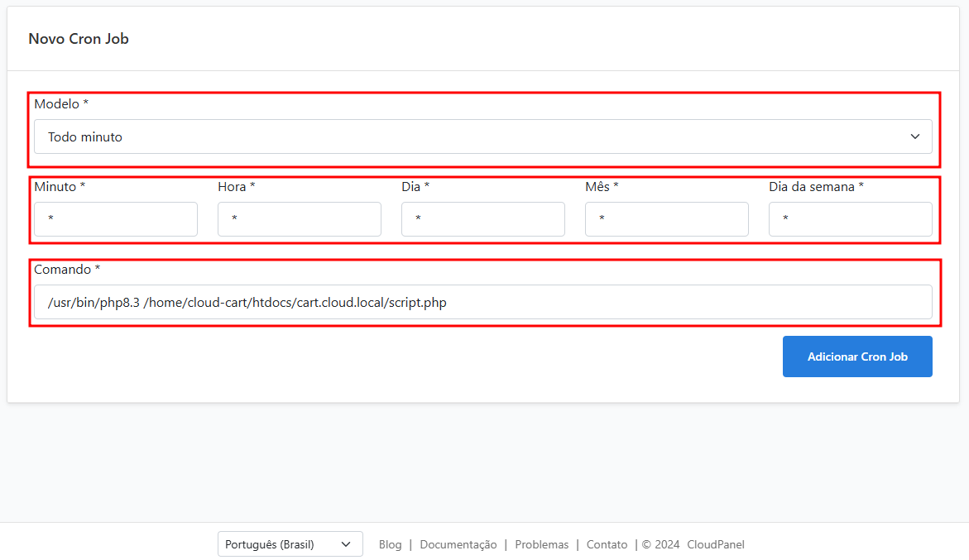Click the language selector chevron icon

tap(346, 544)
